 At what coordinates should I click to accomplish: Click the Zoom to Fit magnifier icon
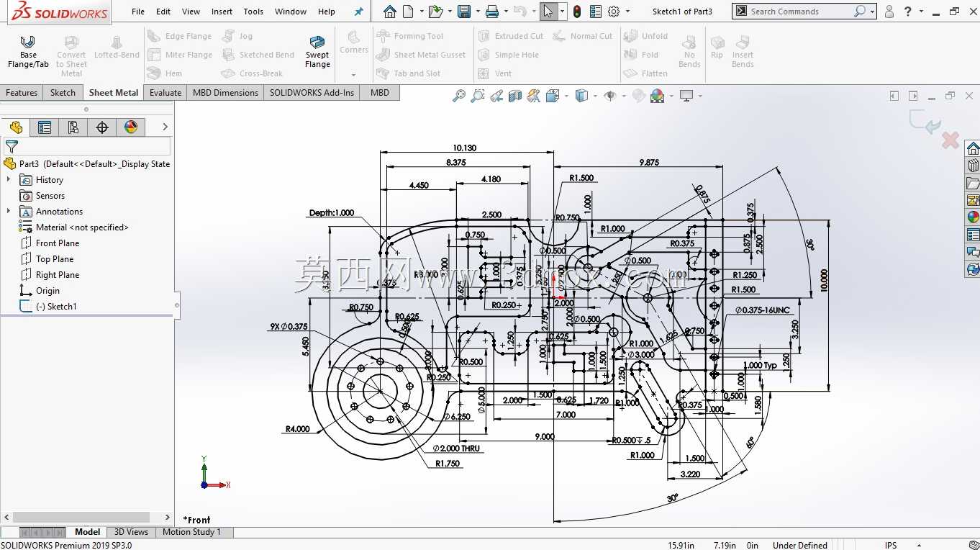[458, 96]
